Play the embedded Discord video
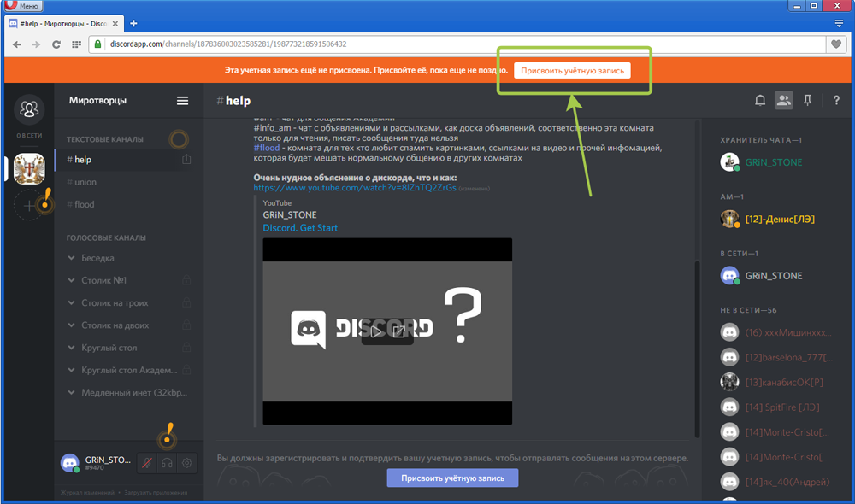855x504 pixels. point(375,331)
